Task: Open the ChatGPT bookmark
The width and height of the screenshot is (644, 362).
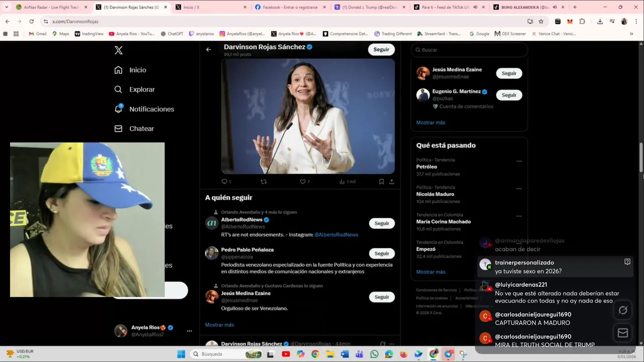Action: click(172, 34)
